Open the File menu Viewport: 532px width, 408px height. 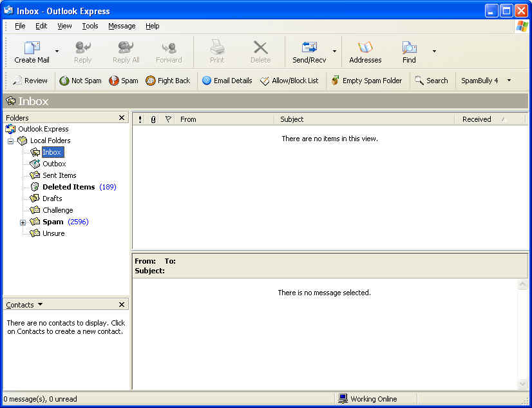(x=20, y=26)
